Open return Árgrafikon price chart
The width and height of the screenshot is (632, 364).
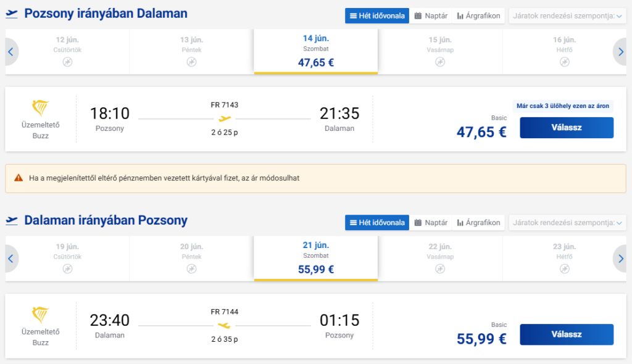[x=478, y=223]
